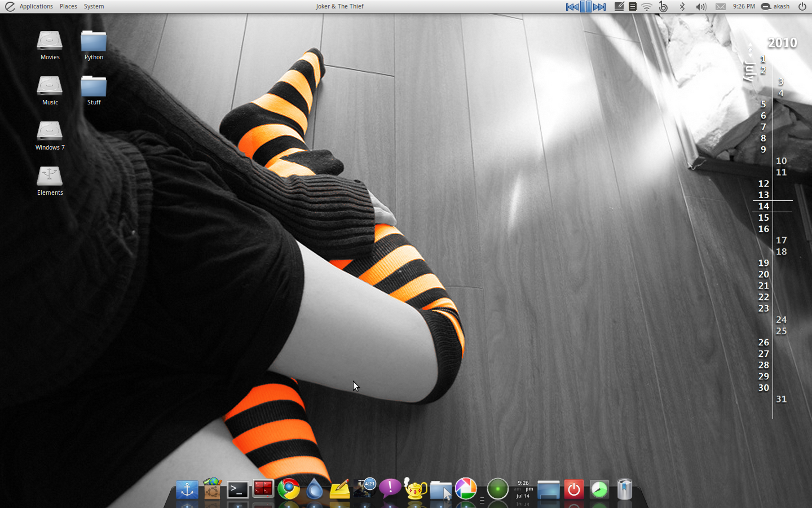Pause playback from the panel

[x=586, y=7]
